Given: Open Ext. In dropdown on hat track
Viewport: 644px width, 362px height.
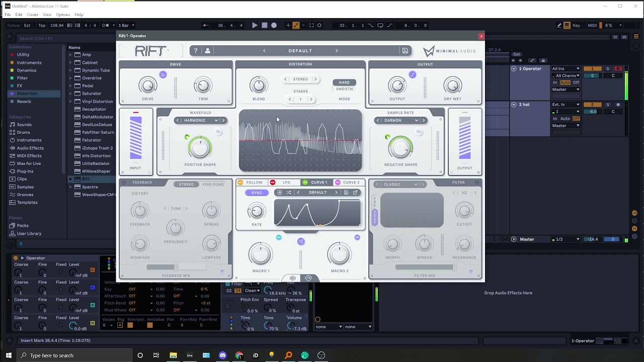Looking at the screenshot, I should click(x=566, y=105).
